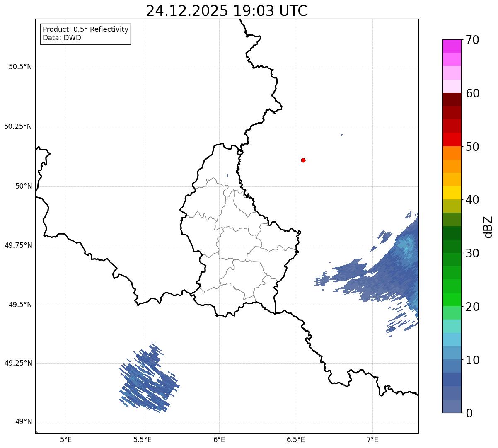
Task: Click the small echo speck northeast of the red dot
Action: tap(341, 134)
